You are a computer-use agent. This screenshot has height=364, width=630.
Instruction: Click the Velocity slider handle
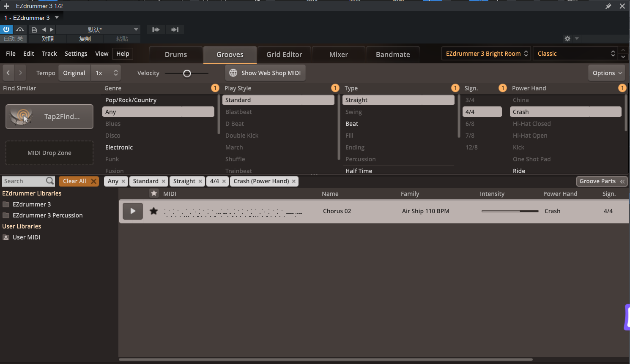pyautogui.click(x=187, y=73)
